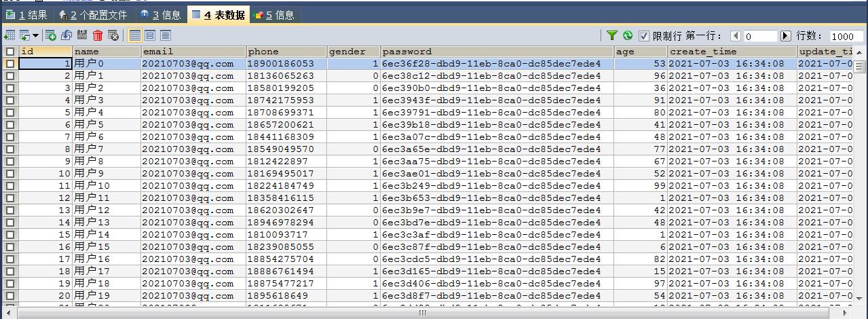Select password cell 6ec3c87f-dbd9-11eb-8ca0-dc85dec7ede4
The width and height of the screenshot is (868, 319).
pyautogui.click(x=497, y=247)
